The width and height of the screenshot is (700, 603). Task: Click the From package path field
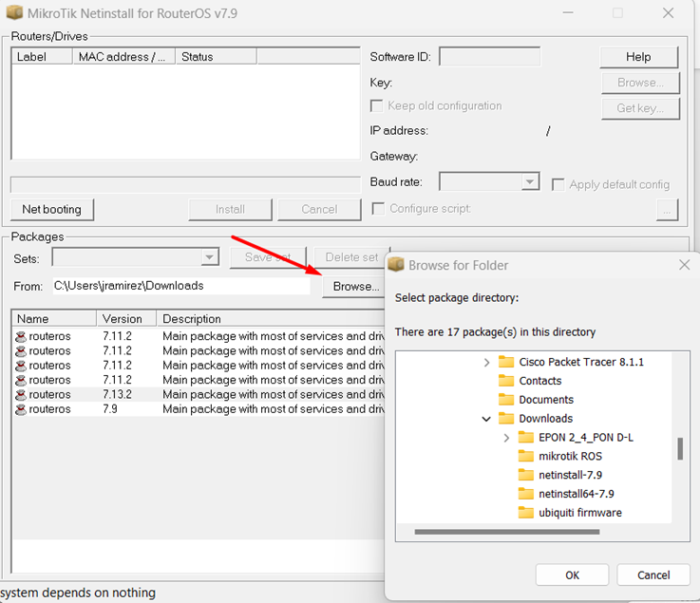click(x=180, y=285)
